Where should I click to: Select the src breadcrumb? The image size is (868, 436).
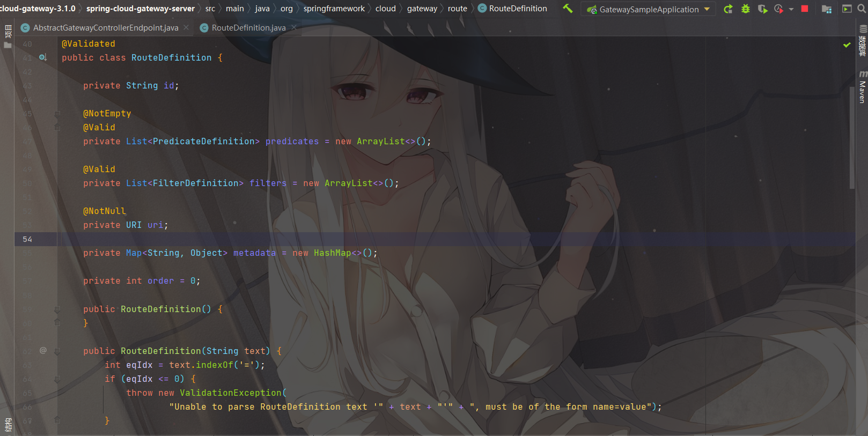[210, 9]
